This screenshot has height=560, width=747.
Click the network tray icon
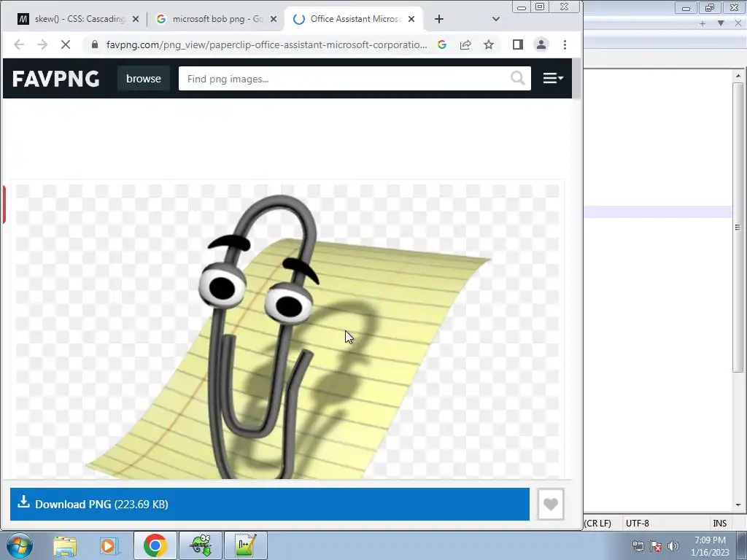pos(638,546)
